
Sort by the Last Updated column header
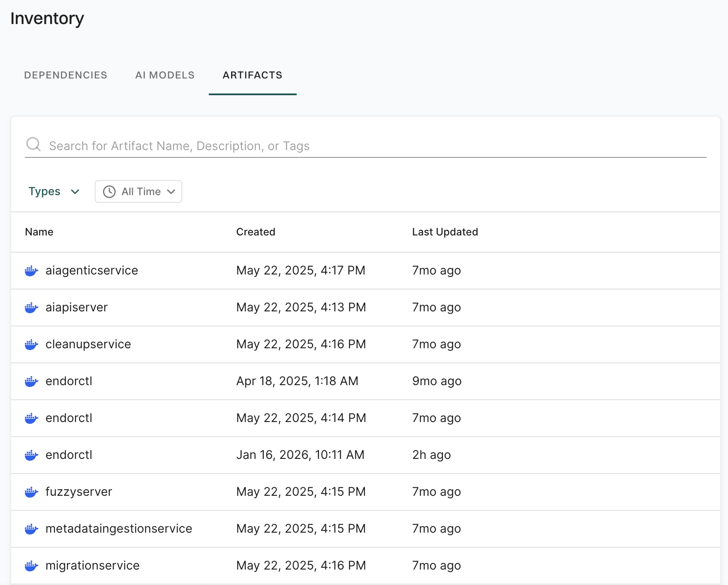point(445,232)
